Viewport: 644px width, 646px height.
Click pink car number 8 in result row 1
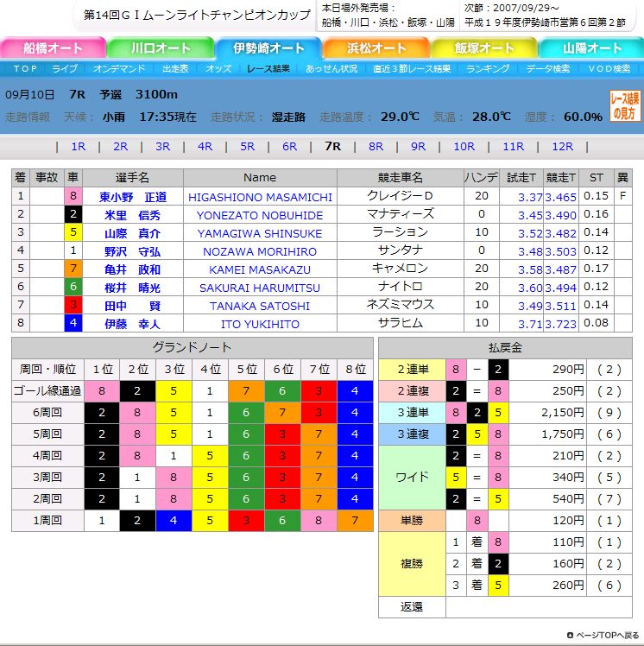[73, 196]
